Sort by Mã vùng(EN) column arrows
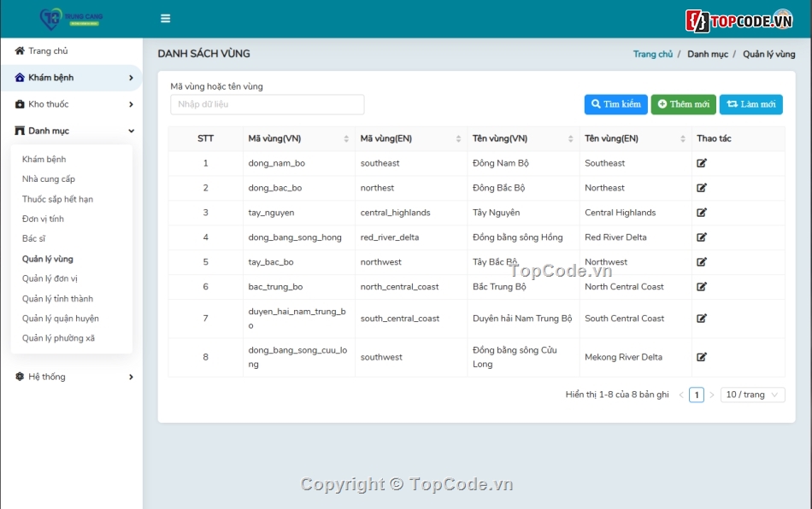Image resolution: width=812 pixels, height=509 pixels. [458, 138]
